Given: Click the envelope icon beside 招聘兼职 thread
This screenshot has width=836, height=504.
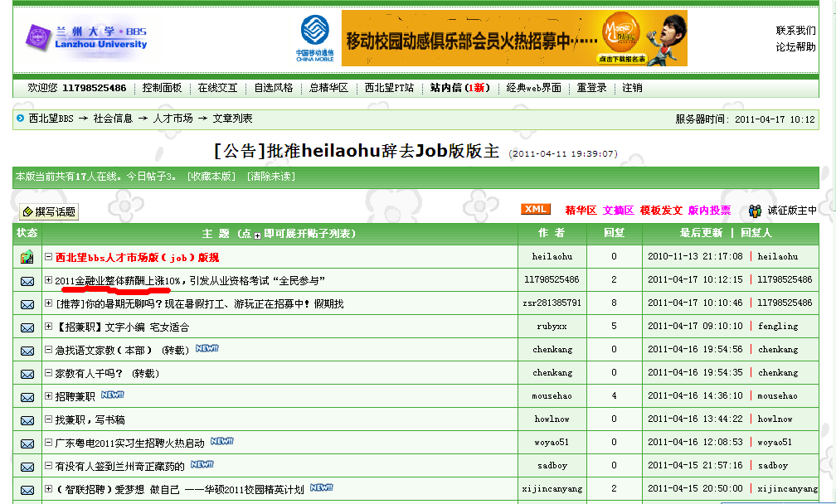Looking at the screenshot, I should pyautogui.click(x=27, y=397).
